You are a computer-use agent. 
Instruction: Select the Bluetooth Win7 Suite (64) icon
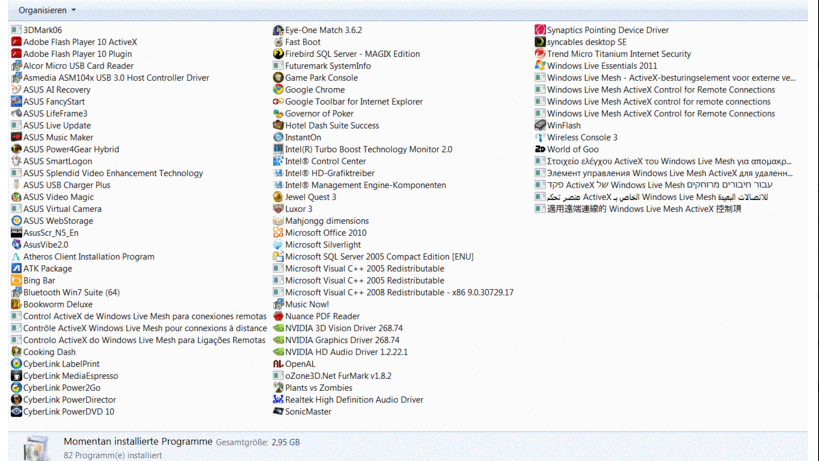(16, 293)
